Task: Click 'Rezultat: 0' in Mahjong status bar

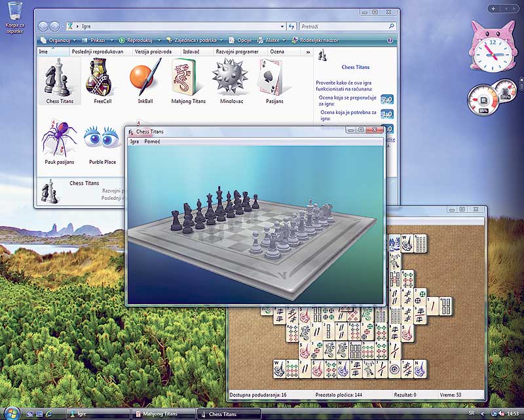Action: click(405, 395)
